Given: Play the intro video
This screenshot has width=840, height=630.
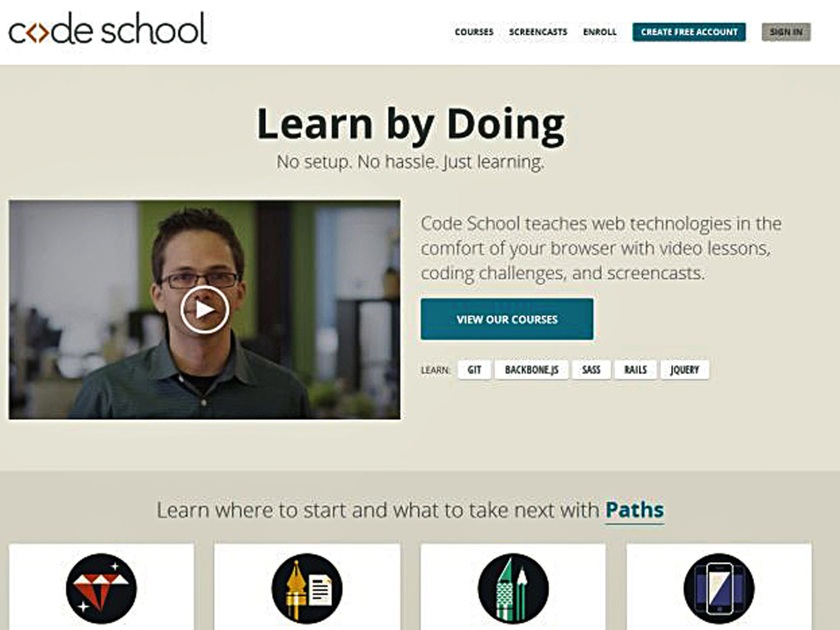Looking at the screenshot, I should 204,310.
